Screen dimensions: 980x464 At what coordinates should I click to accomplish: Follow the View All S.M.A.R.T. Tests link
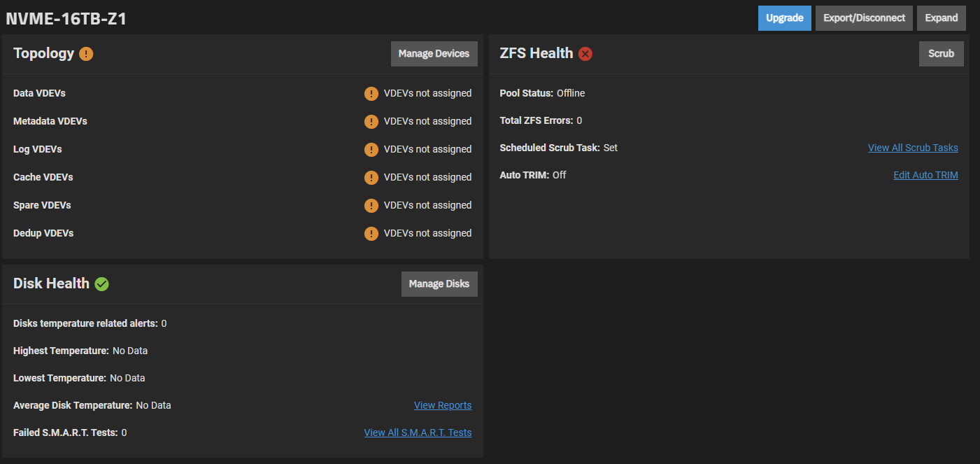(418, 433)
